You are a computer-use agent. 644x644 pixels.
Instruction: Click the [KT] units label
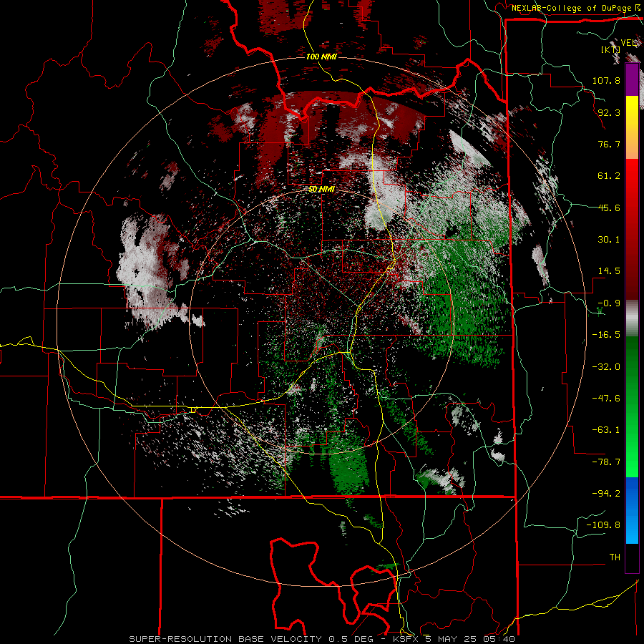pyautogui.click(x=610, y=49)
